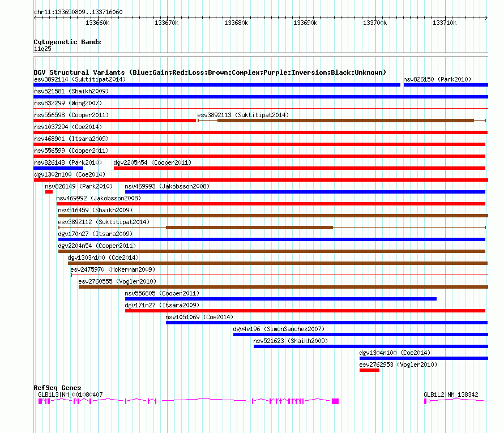Click the Cytogenetic Bands track title

67,42
